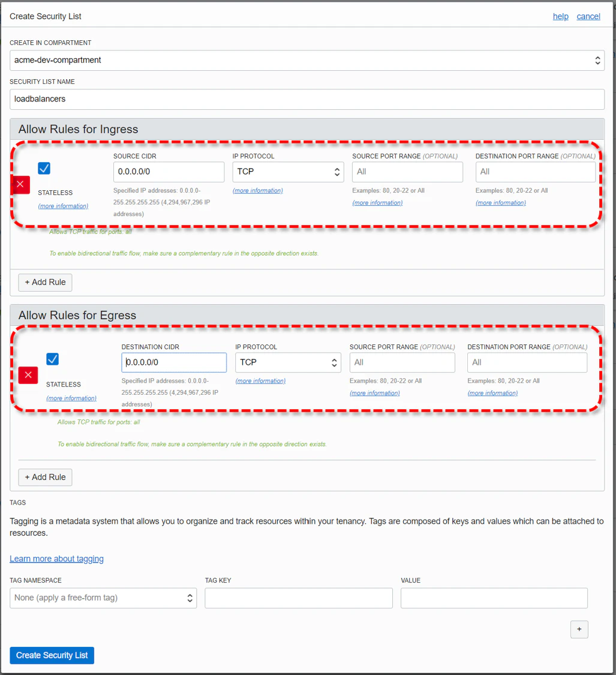Change the ingress IP Protocol dropdown
The image size is (616, 675).
[x=288, y=172]
